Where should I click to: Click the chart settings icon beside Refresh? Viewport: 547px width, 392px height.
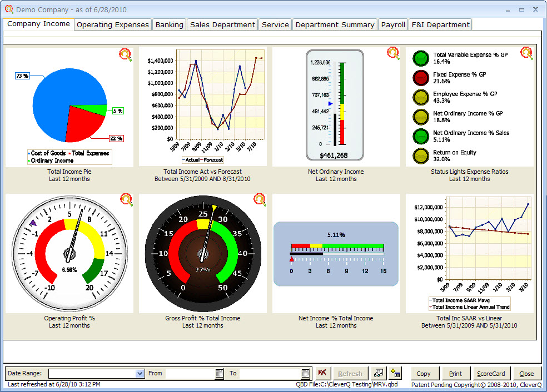(x=377, y=373)
